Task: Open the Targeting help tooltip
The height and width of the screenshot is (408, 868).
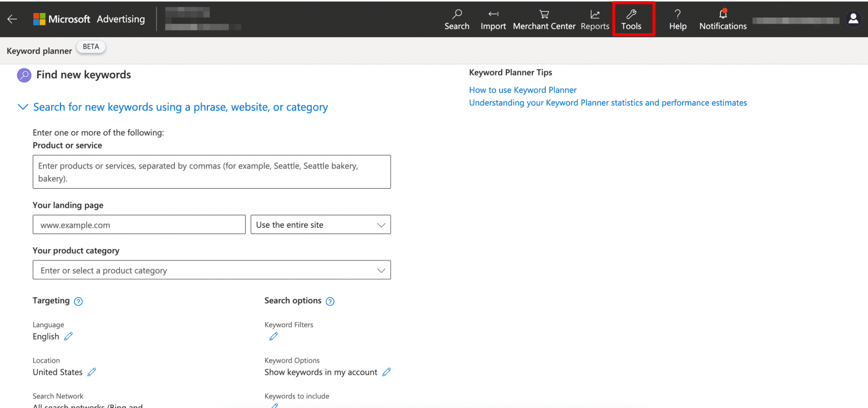Action: click(79, 301)
